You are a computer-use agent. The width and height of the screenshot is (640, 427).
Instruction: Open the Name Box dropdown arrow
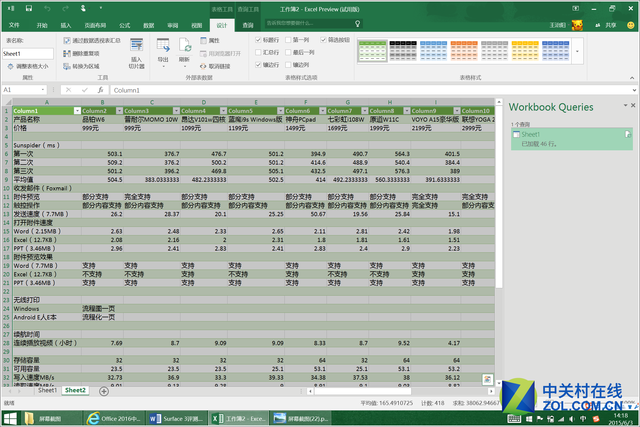pos(43,90)
